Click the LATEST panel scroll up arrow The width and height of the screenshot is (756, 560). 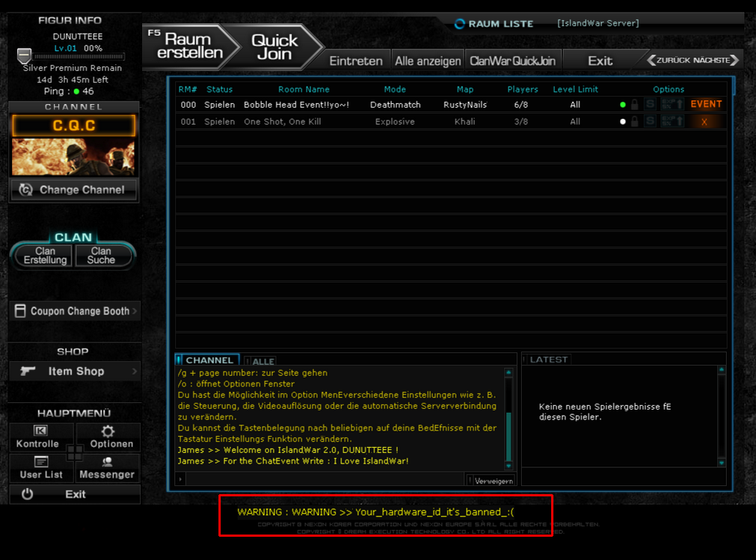(x=722, y=369)
